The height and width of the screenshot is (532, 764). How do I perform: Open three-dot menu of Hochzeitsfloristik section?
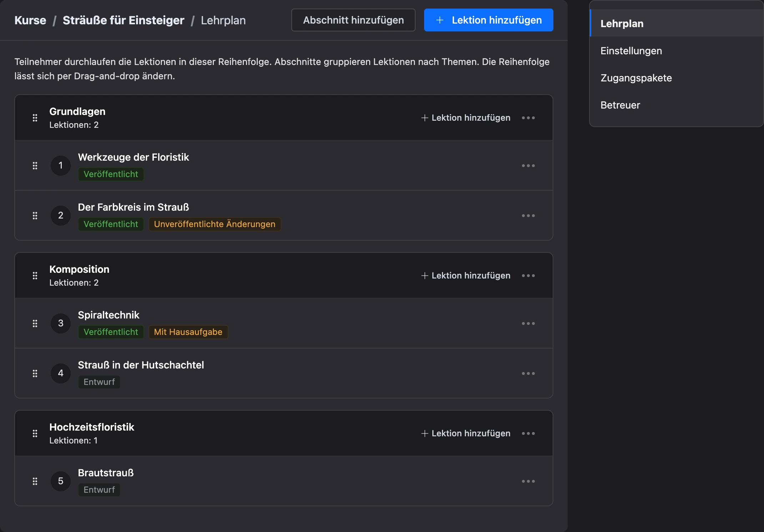(528, 433)
